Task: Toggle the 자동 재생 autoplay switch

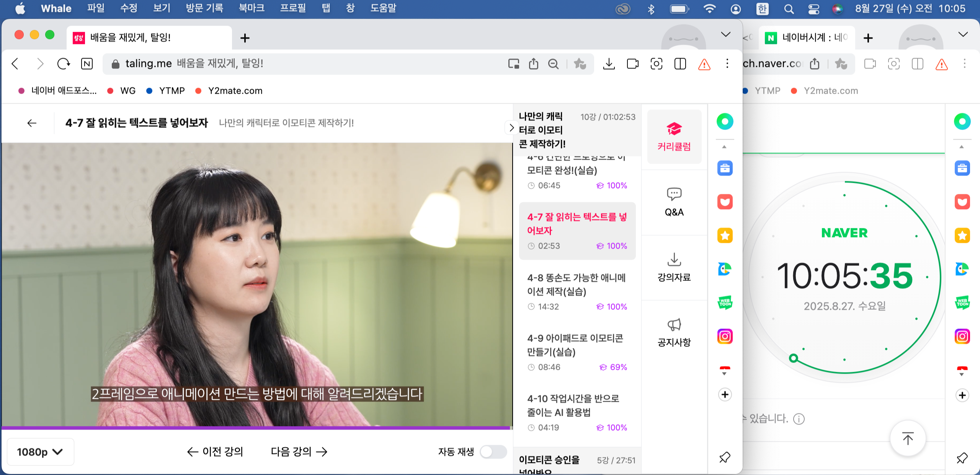Action: 493,452
